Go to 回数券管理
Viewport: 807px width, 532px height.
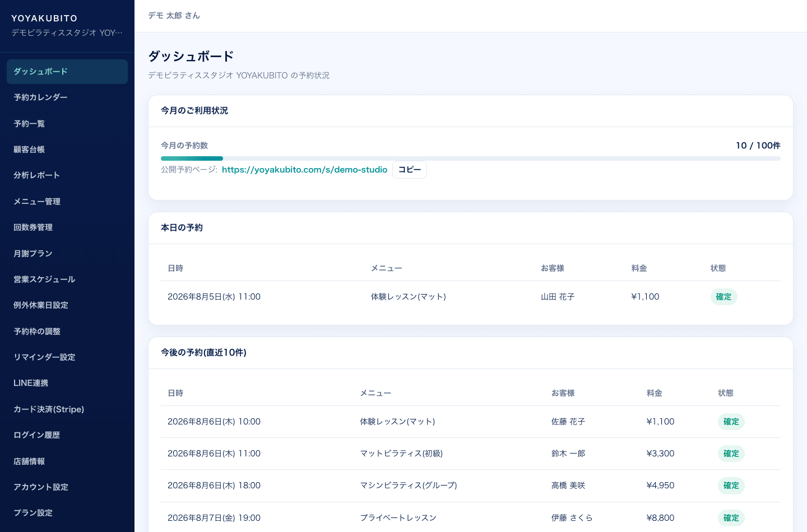tap(67, 227)
